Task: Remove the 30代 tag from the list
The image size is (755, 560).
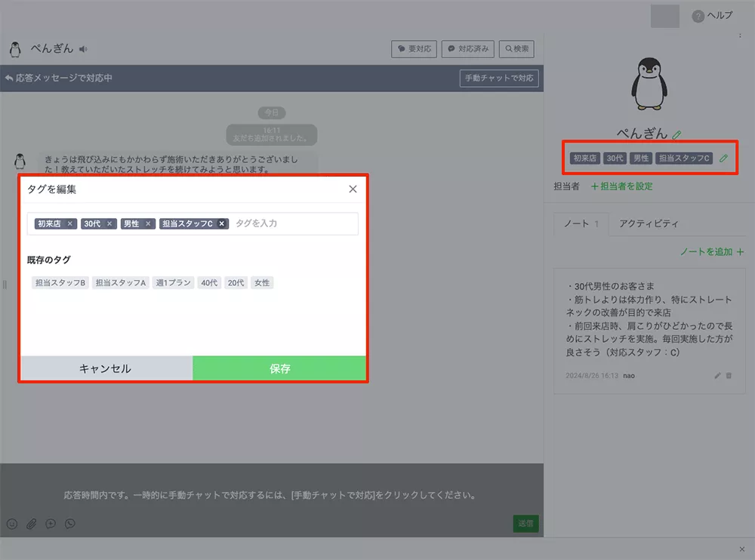Action: click(109, 224)
